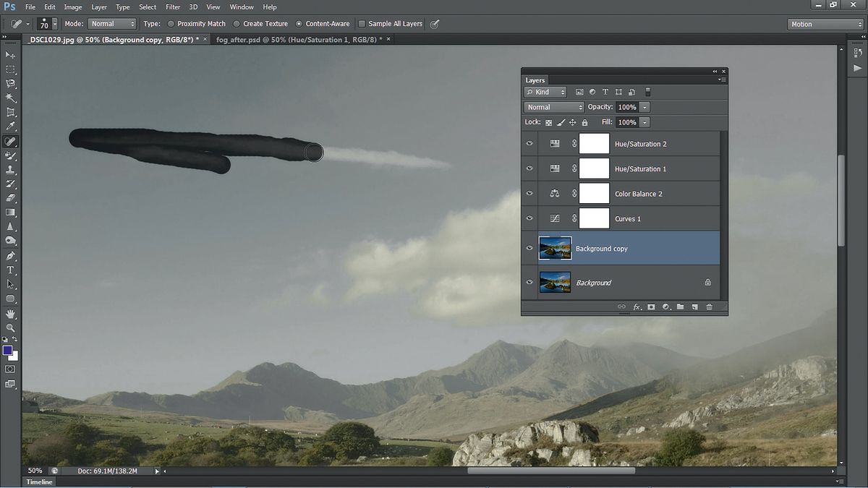Select the Type tool
The width and height of the screenshot is (868, 488).
pyautogui.click(x=11, y=270)
